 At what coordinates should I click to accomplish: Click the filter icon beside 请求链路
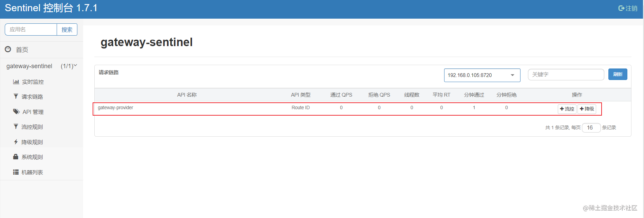pyautogui.click(x=16, y=96)
